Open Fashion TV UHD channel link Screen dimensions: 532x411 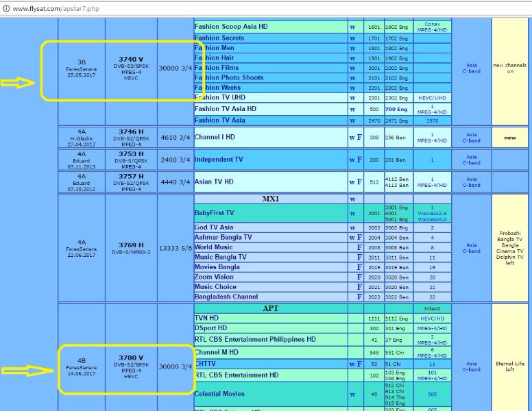click(x=220, y=97)
